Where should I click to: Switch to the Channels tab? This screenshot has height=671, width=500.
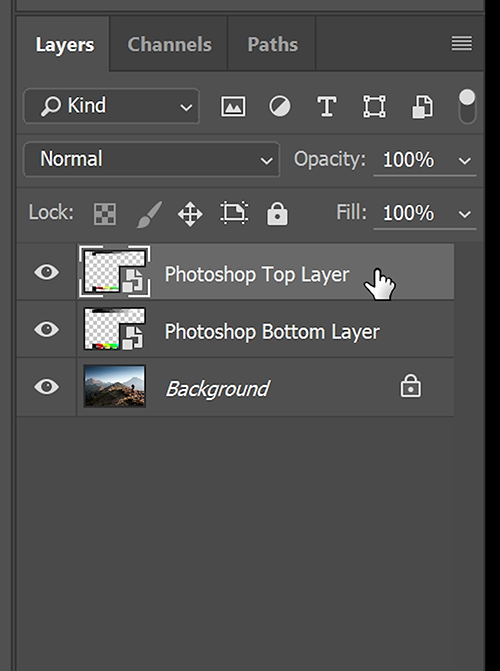[x=170, y=45]
